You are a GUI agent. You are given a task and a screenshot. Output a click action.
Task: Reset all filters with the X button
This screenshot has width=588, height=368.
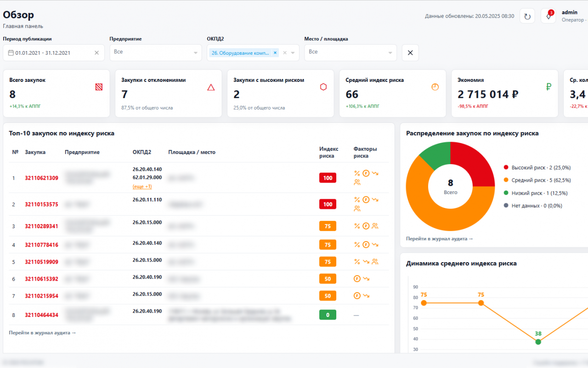coord(410,53)
